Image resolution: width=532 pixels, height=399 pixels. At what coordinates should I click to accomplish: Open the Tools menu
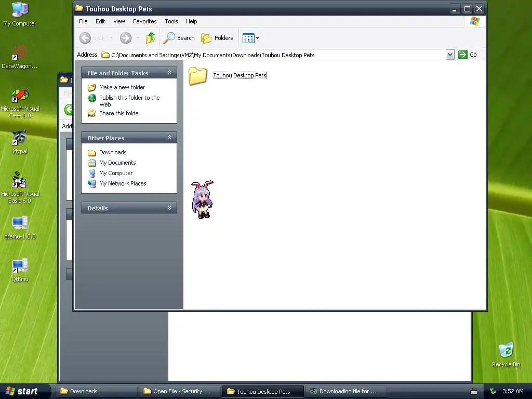pyautogui.click(x=171, y=21)
